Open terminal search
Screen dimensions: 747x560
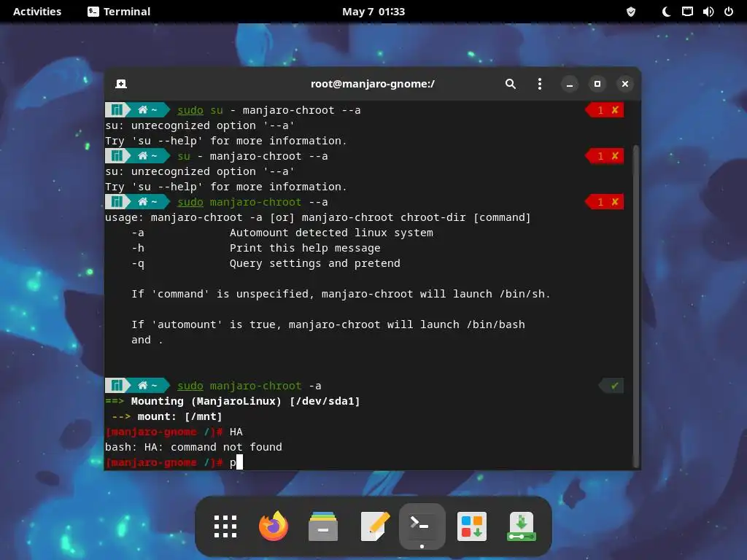tap(510, 84)
